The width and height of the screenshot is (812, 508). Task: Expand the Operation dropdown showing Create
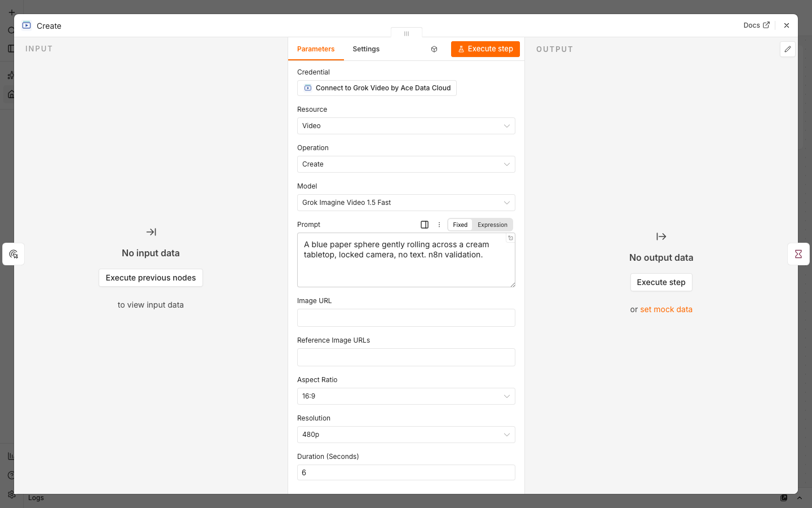(x=406, y=164)
